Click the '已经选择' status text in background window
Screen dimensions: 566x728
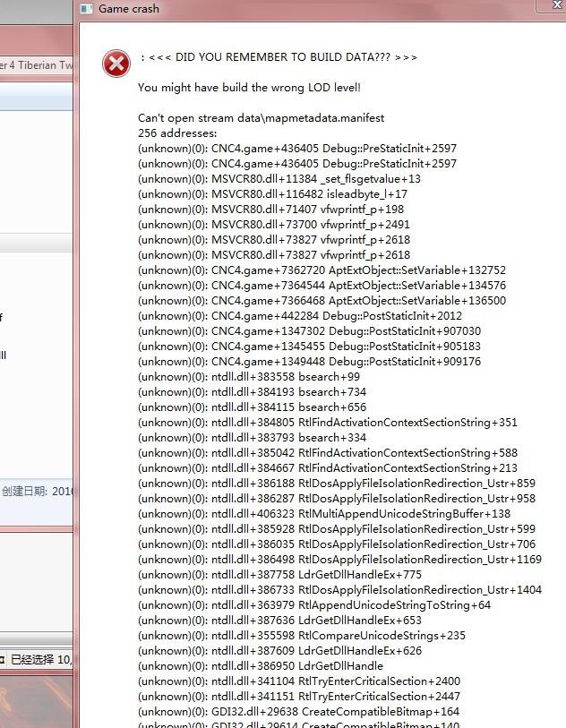(x=32, y=659)
